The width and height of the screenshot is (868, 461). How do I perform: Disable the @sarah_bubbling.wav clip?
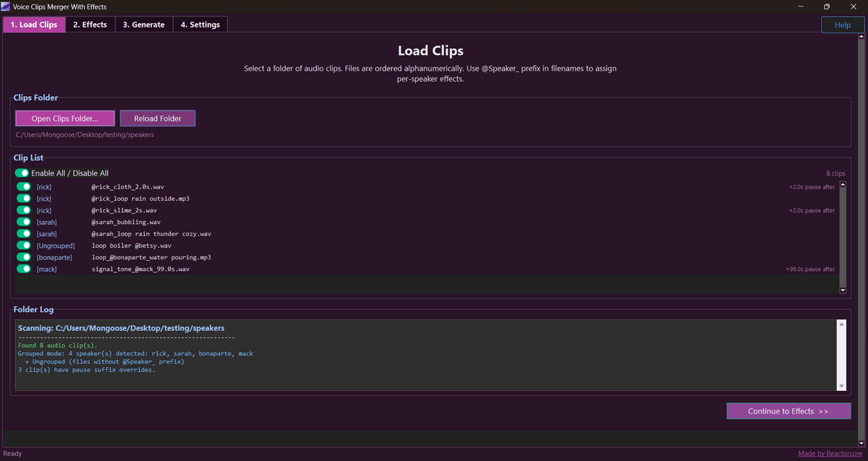[x=24, y=222]
